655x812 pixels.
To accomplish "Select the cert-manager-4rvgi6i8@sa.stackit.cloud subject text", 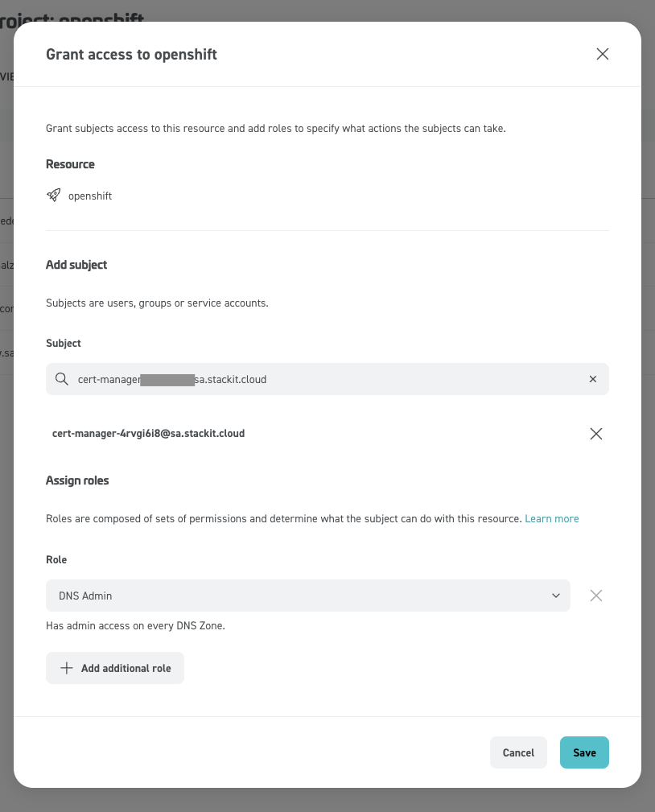I will (x=148, y=434).
